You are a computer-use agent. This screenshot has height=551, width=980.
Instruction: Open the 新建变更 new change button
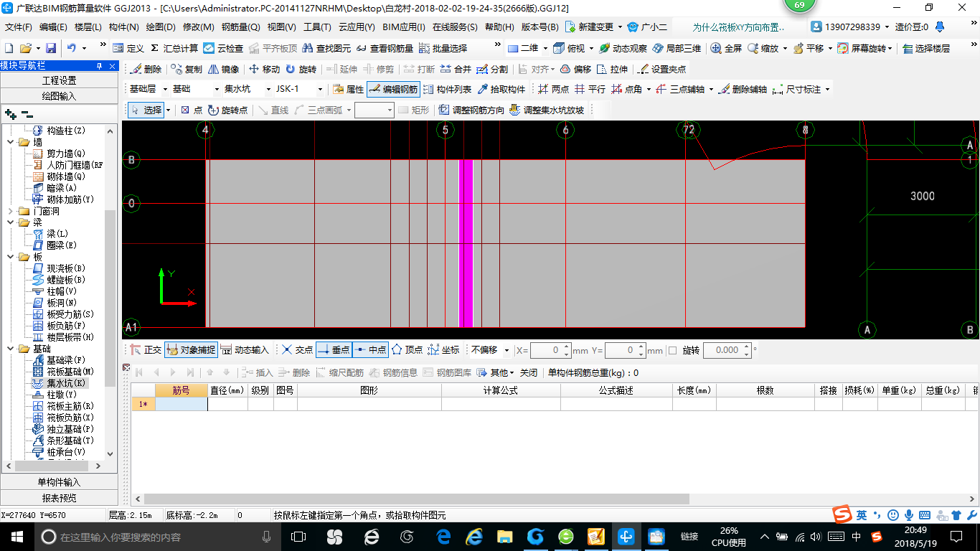point(593,27)
